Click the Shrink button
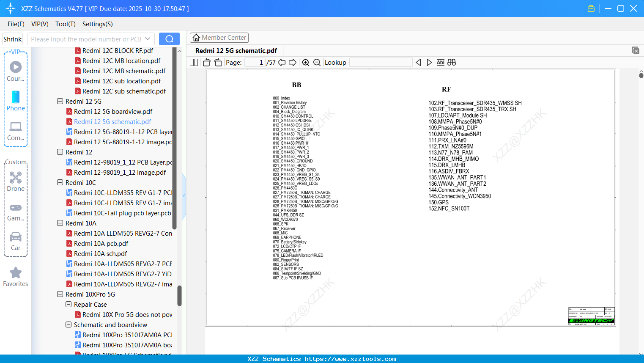 coord(12,39)
